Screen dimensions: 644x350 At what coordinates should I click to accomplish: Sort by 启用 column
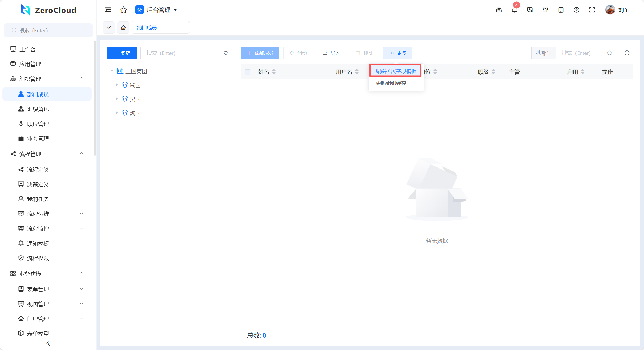pyautogui.click(x=582, y=72)
